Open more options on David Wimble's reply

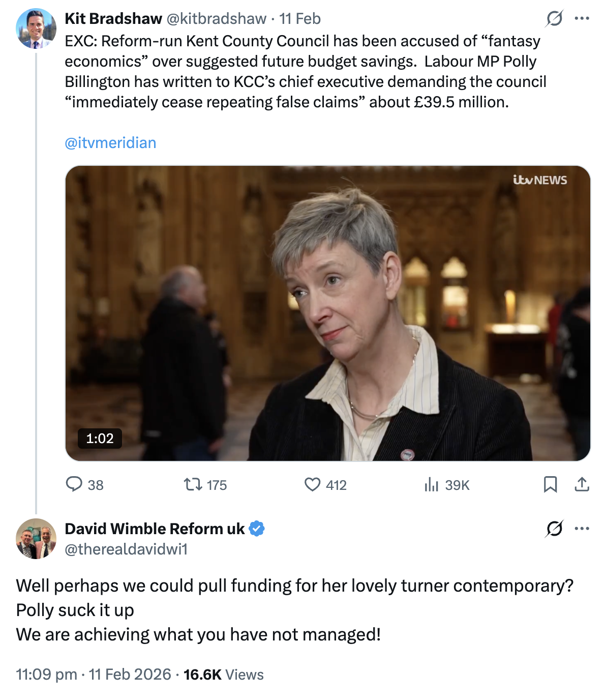pyautogui.click(x=582, y=529)
